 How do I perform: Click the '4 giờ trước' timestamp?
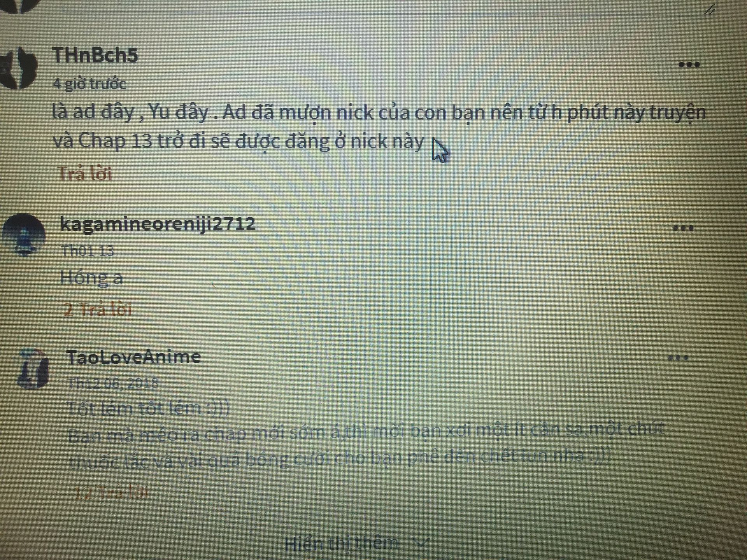(x=90, y=84)
